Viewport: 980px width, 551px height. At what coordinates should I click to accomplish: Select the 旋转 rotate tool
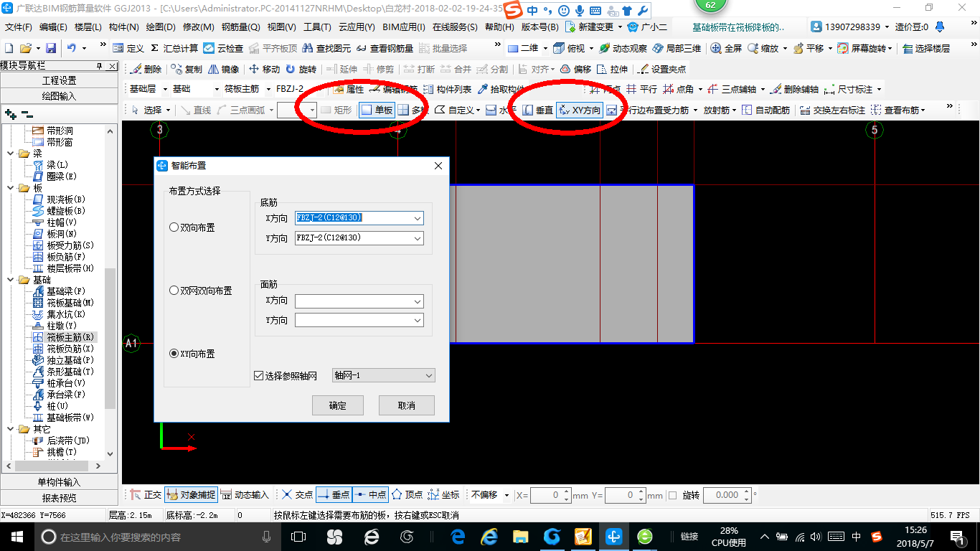point(301,69)
